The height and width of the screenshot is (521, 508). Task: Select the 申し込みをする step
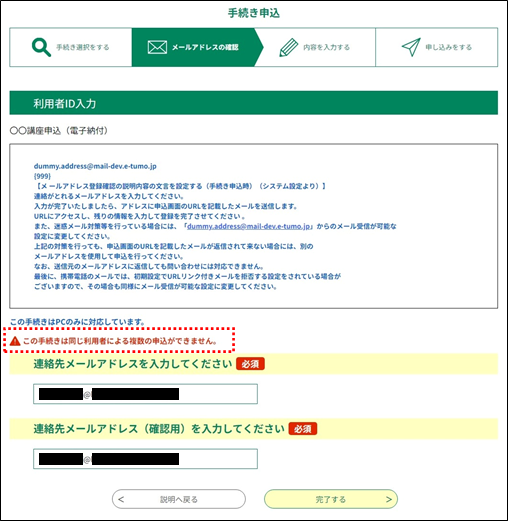[437, 47]
